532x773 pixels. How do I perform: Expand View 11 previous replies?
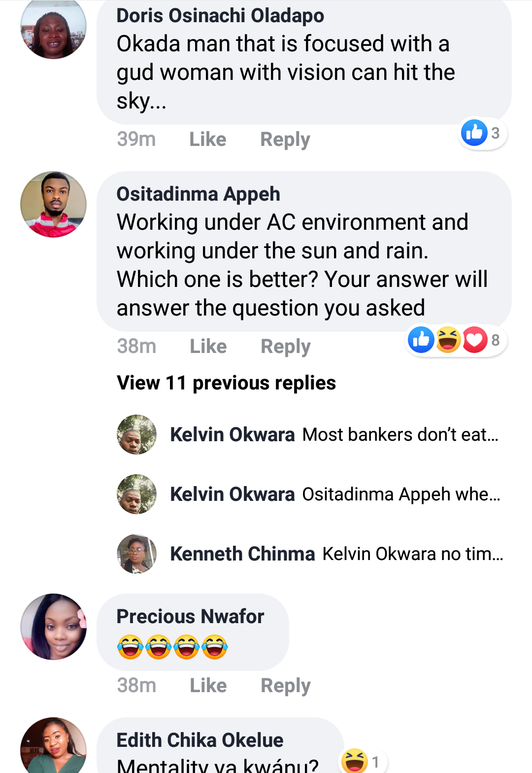(226, 383)
